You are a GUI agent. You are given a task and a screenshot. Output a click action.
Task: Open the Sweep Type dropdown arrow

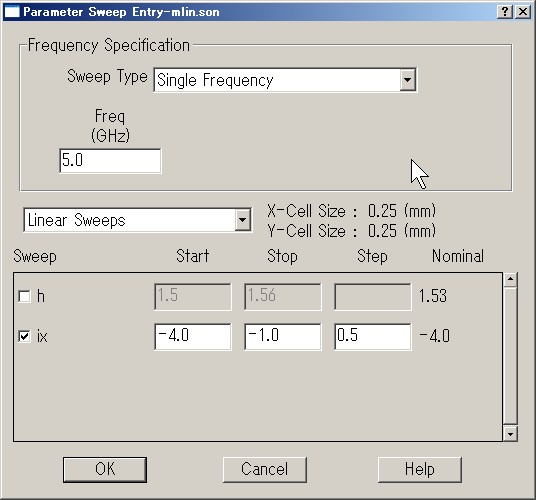pyautogui.click(x=407, y=80)
